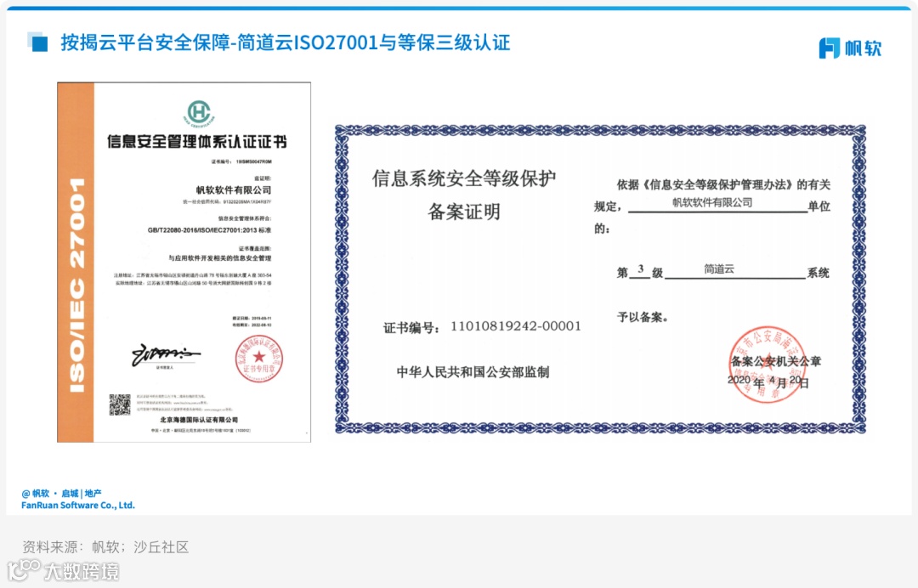Click the footer @ 帆软 · 启城 | 地产
Screen dimensions: 918x588
(x=61, y=493)
